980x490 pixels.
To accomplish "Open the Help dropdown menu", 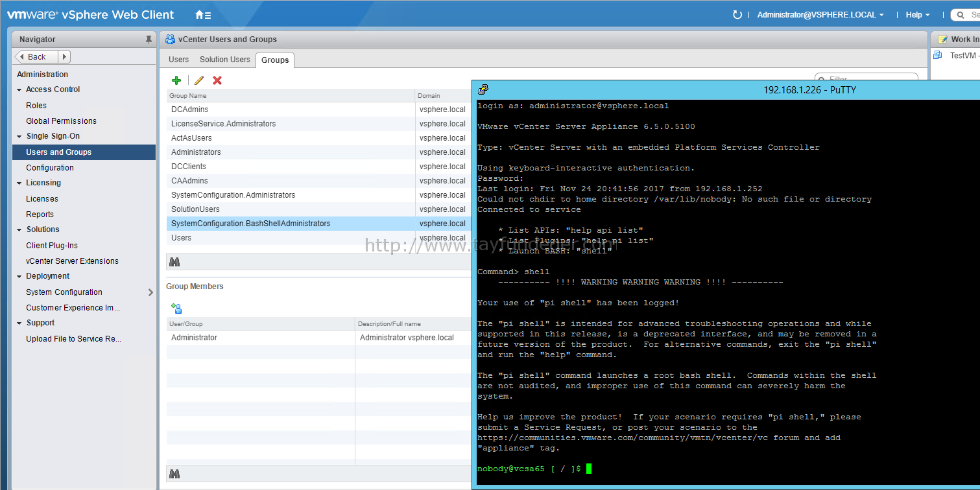I will (918, 14).
